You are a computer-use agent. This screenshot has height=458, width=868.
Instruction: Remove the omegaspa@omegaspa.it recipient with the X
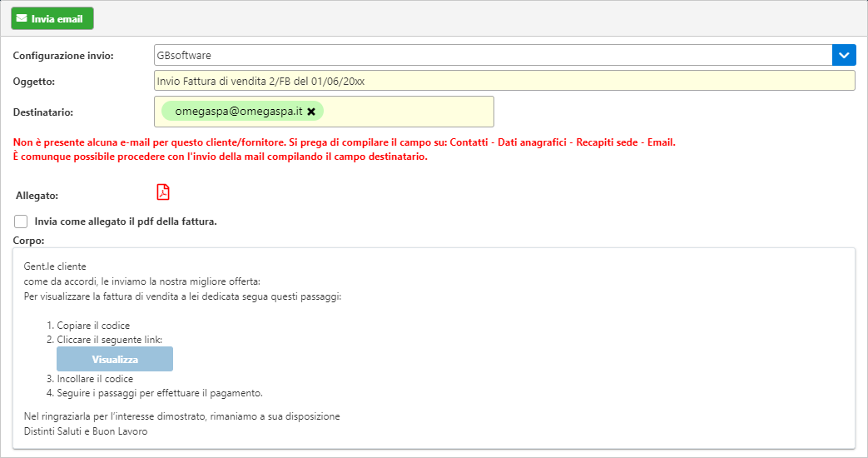point(311,112)
